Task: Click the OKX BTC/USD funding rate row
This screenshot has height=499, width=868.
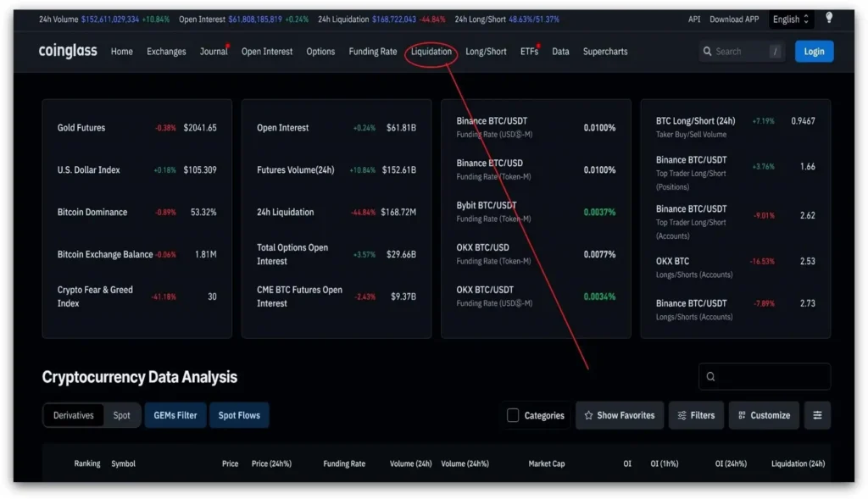Action: pos(536,254)
